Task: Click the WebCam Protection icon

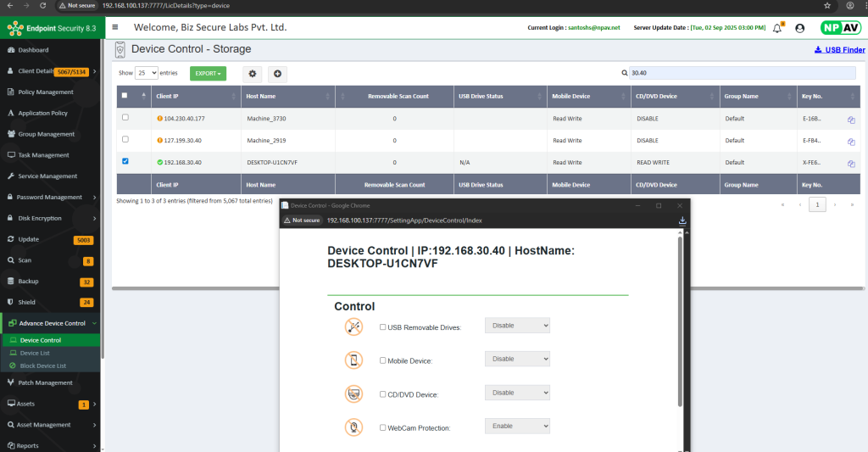Action: click(353, 427)
